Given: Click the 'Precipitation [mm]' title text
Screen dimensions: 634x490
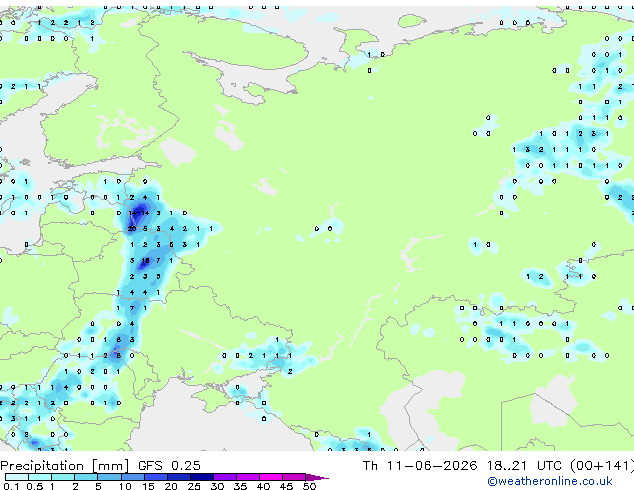Looking at the screenshot, I should point(65,466).
